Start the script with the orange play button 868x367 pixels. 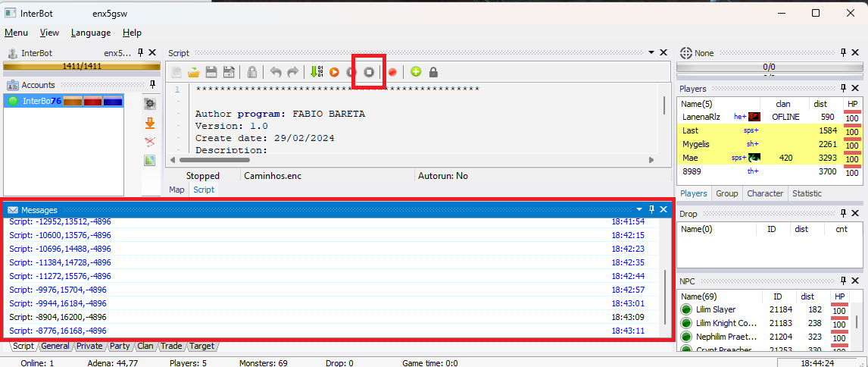coord(334,72)
